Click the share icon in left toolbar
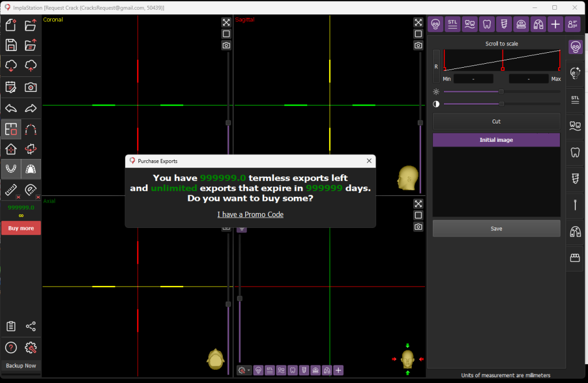 pyautogui.click(x=31, y=326)
